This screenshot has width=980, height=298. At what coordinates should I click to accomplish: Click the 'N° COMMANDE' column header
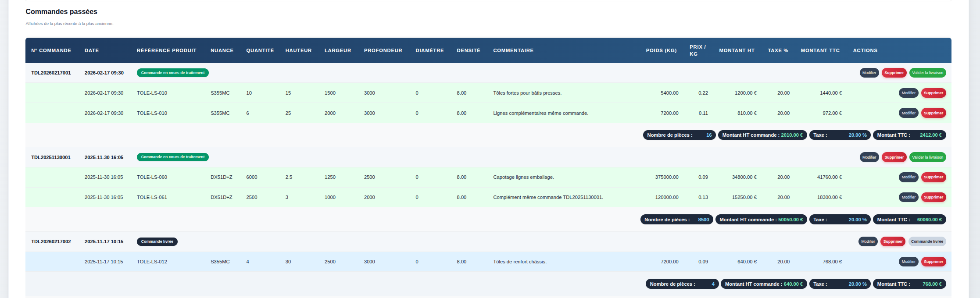tap(51, 50)
